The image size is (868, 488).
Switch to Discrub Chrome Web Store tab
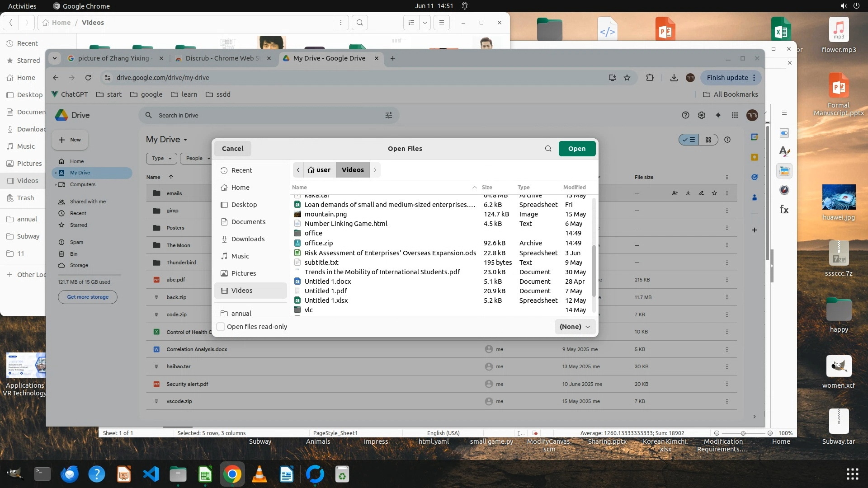pyautogui.click(x=222, y=58)
